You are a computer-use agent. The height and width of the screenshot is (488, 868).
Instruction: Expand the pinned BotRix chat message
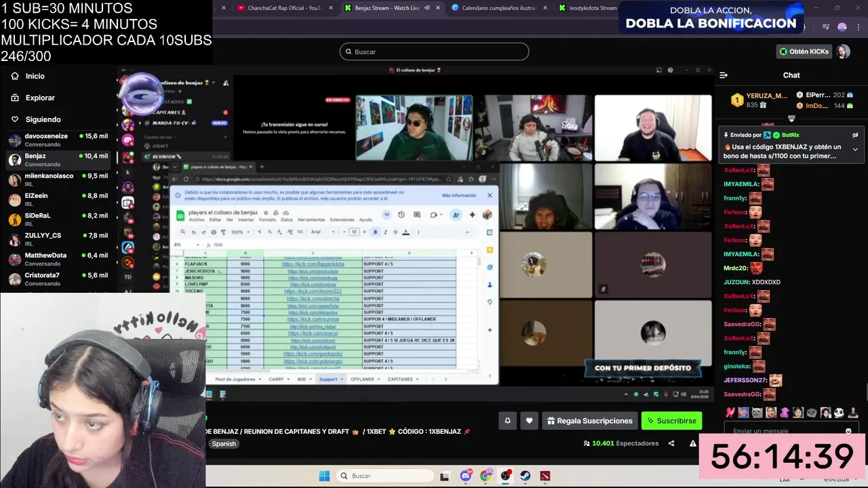coord(855,149)
